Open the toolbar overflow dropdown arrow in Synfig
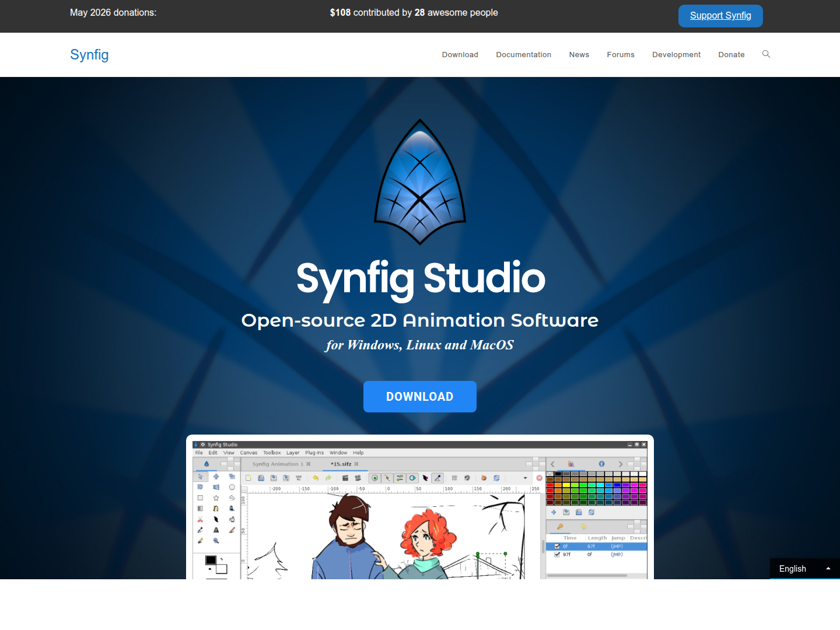The image size is (840, 630). [x=525, y=478]
